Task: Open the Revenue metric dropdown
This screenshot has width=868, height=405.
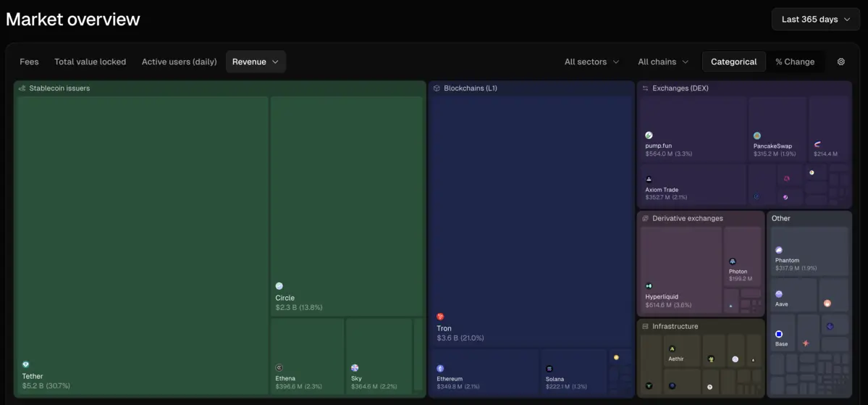Action: 256,62
